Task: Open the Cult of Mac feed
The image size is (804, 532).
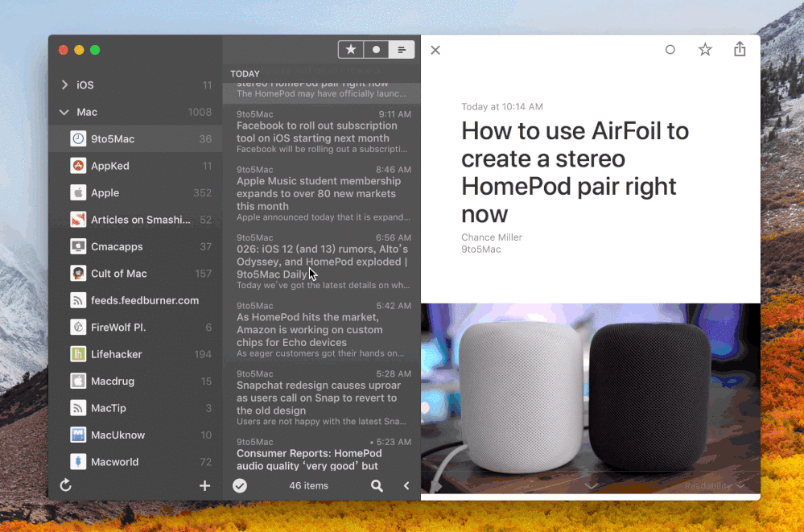Action: [135, 274]
